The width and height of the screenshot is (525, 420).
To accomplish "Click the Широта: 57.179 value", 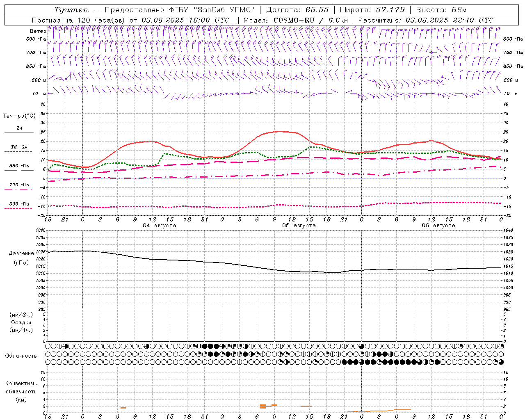I will (372, 10).
